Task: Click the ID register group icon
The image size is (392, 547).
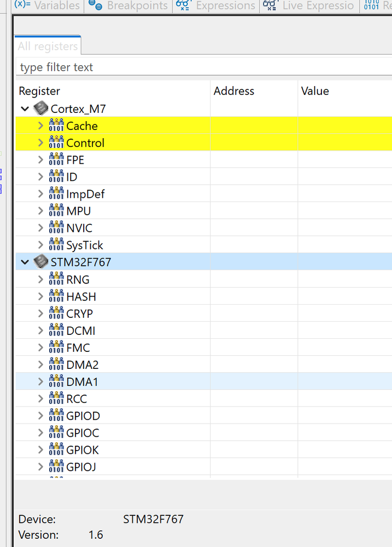Action: tap(56, 176)
